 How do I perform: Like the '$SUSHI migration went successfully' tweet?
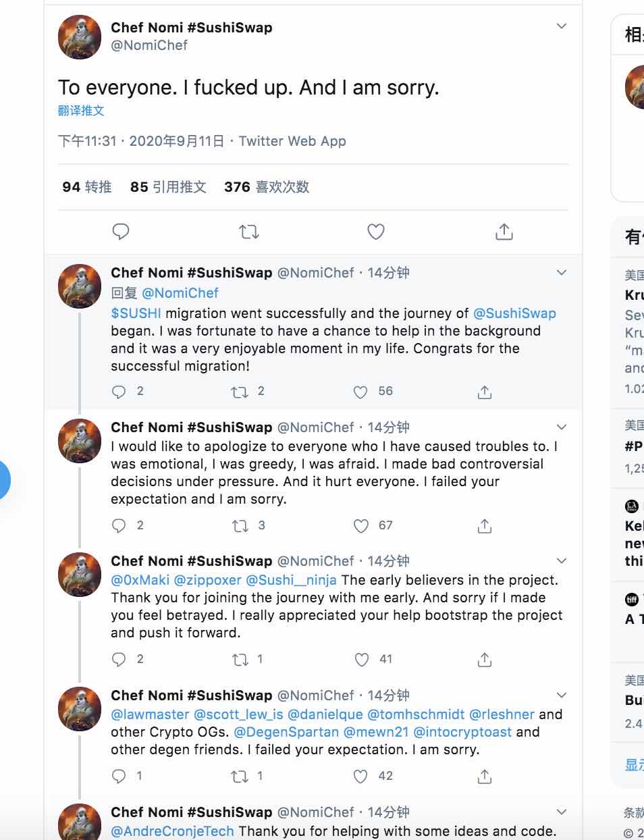(361, 392)
